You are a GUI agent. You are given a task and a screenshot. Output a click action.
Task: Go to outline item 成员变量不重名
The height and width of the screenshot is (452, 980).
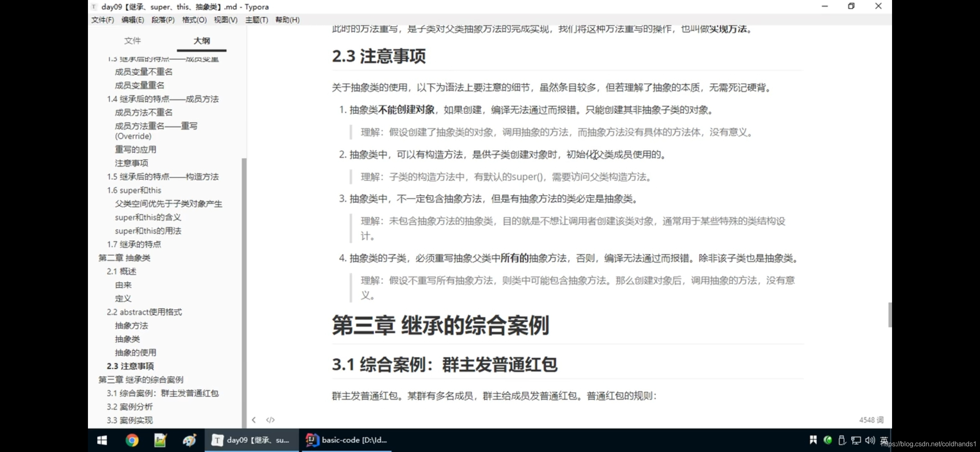click(144, 72)
